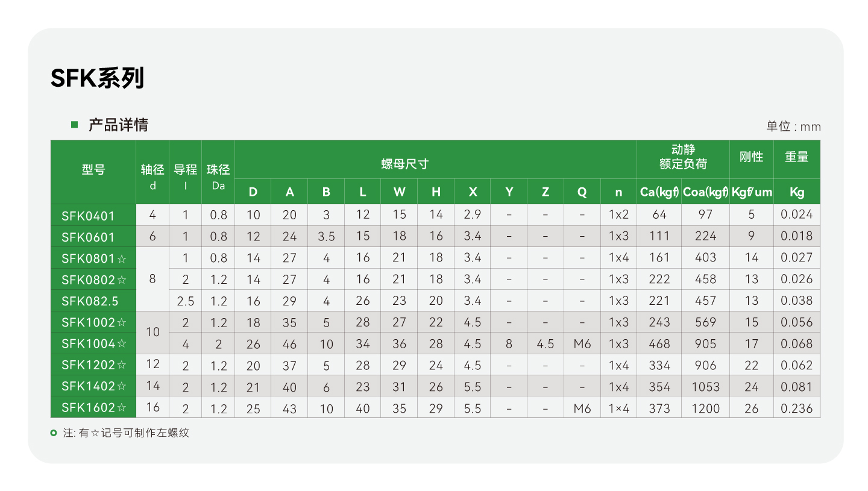Click the star icon beside SFK1004

[122, 345]
